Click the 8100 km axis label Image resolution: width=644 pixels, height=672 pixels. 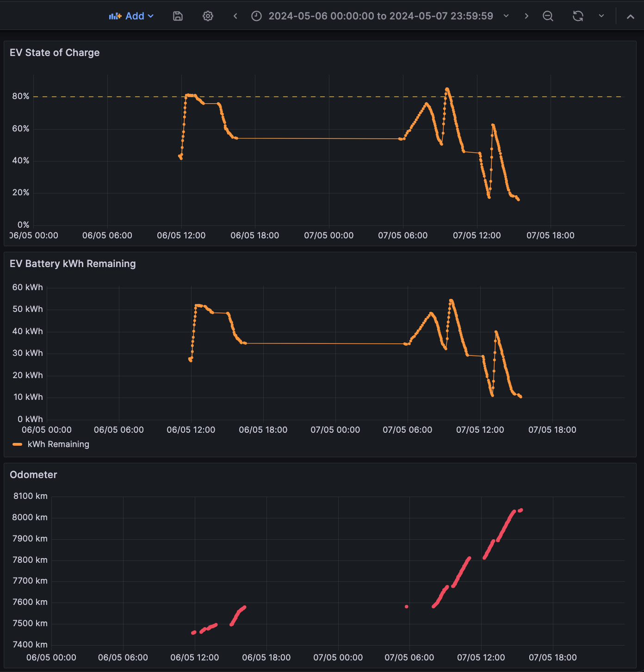click(x=31, y=496)
